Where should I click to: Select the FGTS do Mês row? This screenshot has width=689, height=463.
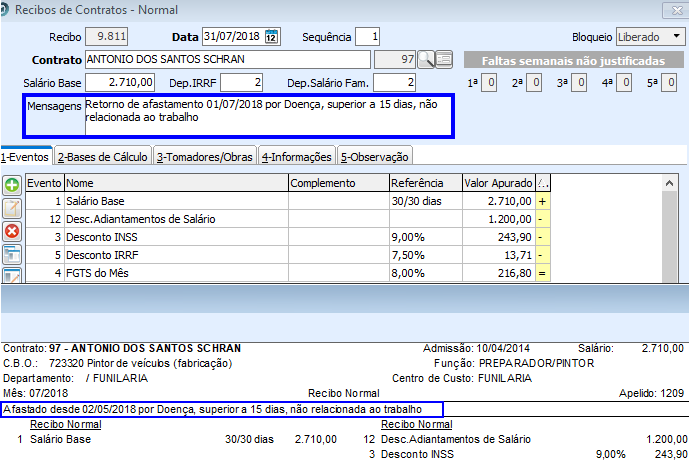[288, 273]
